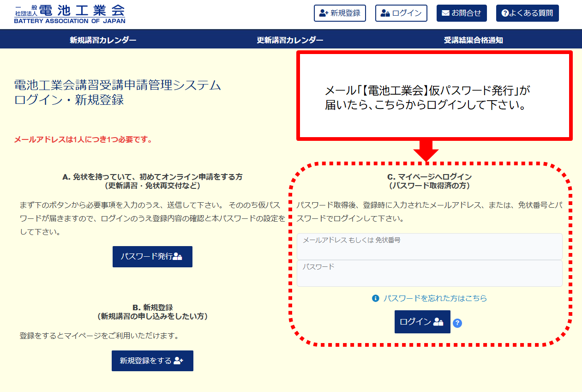Image resolution: width=582 pixels, height=392 pixels.
Task: Click the C. マイページへログイン heading
Action: click(x=429, y=177)
